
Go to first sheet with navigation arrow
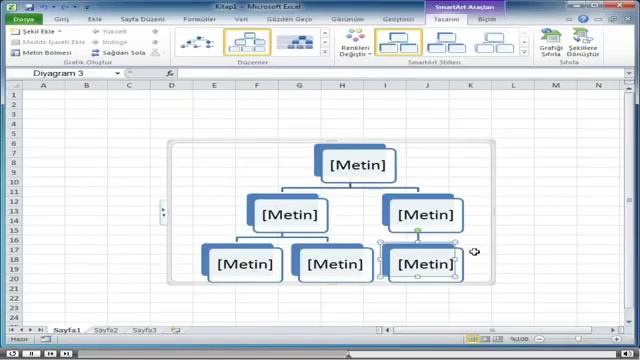[x=11, y=330]
